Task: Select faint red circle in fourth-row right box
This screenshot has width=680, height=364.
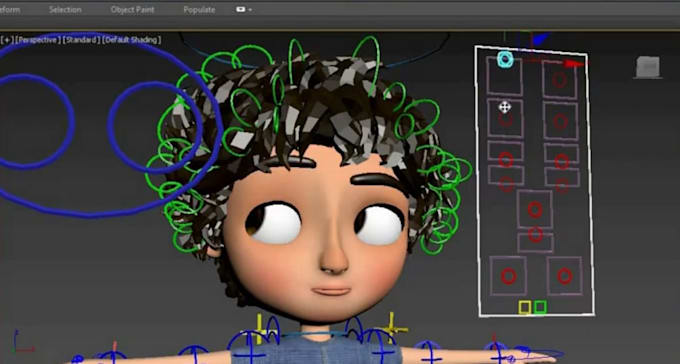Action: click(562, 186)
